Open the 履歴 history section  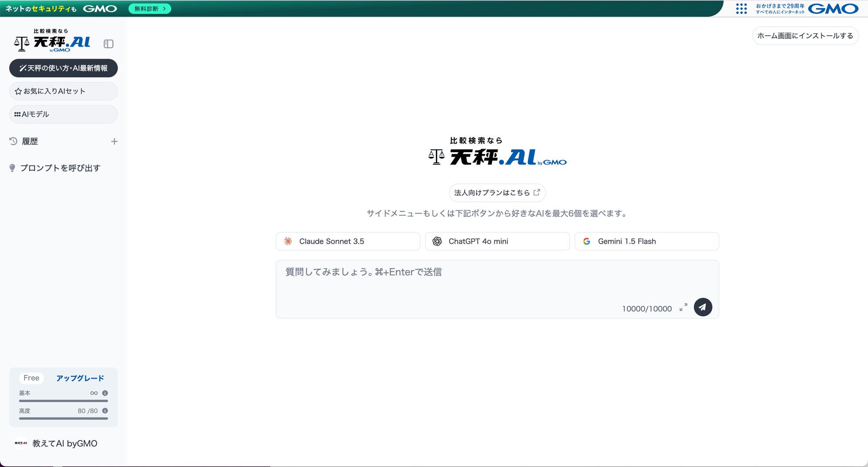(30, 141)
